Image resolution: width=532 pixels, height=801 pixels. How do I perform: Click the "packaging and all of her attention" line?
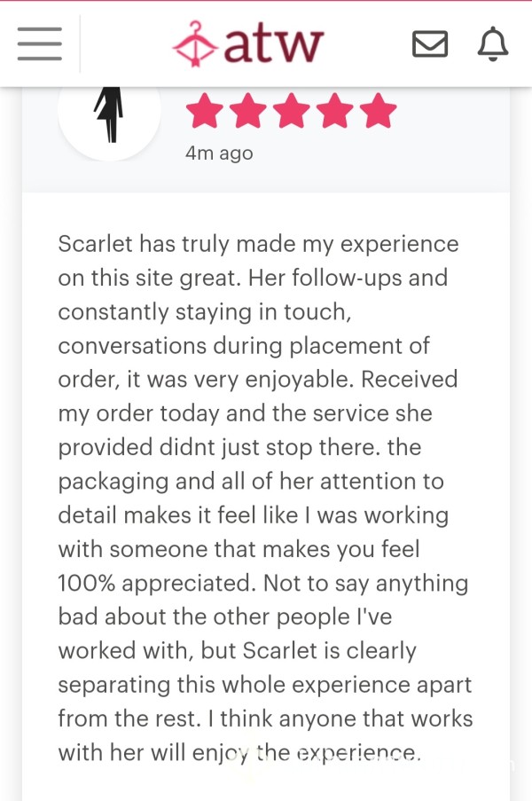(x=251, y=481)
